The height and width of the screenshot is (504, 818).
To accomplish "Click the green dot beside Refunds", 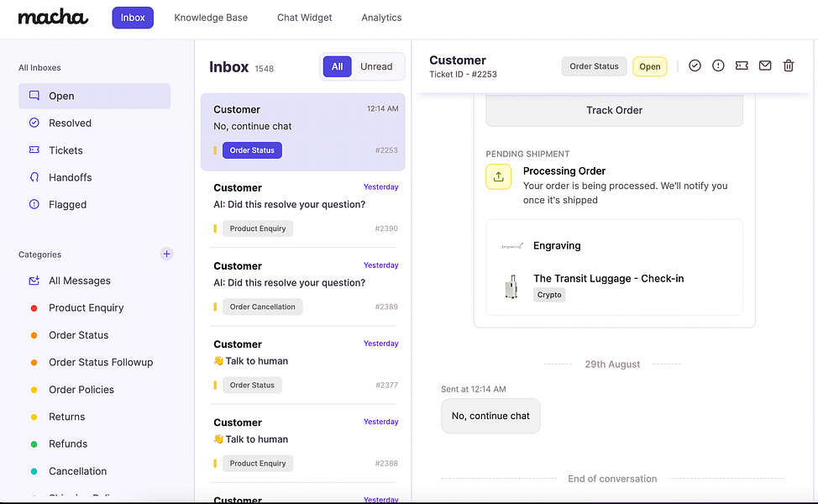I will [34, 444].
